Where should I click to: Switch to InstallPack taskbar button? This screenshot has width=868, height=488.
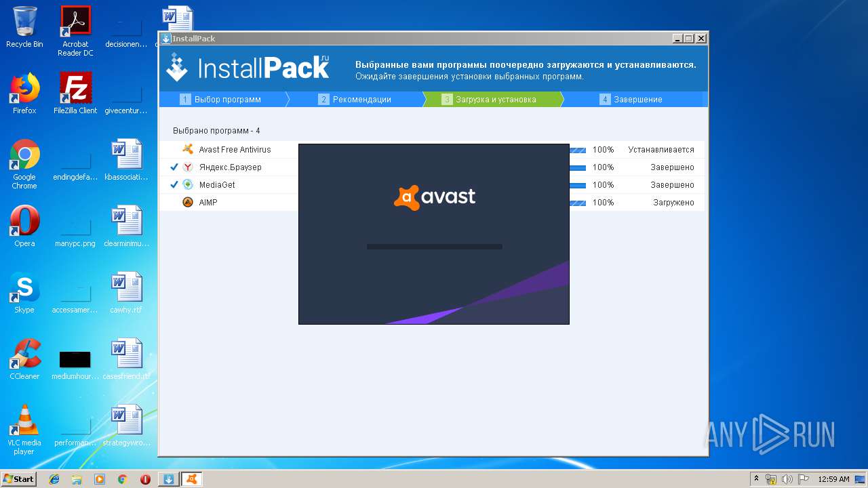169,479
